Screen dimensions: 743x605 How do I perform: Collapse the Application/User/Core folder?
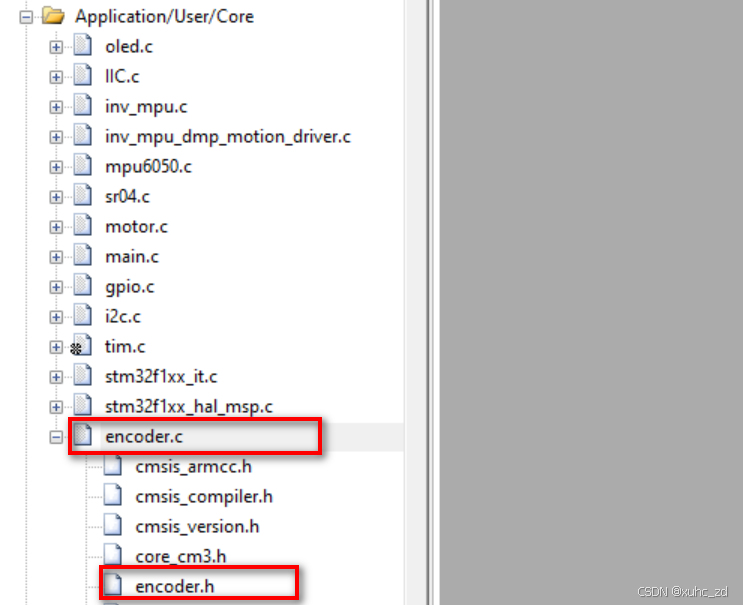click(26, 18)
